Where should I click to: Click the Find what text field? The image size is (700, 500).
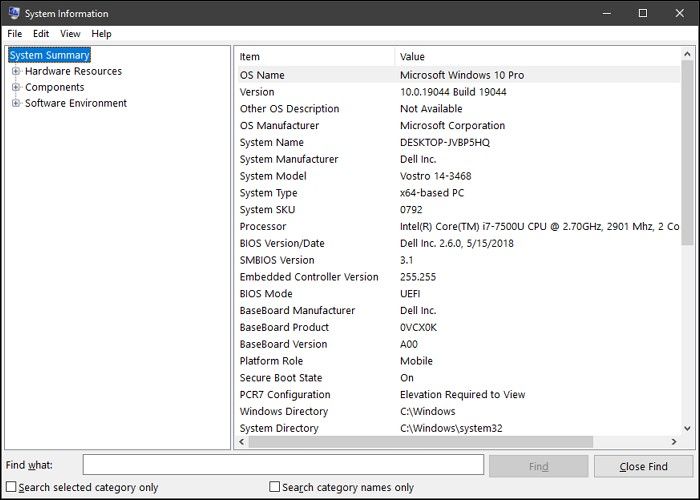(283, 465)
